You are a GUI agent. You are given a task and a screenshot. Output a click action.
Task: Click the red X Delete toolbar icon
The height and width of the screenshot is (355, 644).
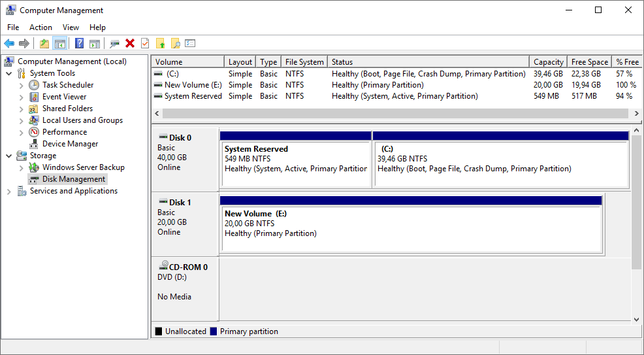coord(130,43)
